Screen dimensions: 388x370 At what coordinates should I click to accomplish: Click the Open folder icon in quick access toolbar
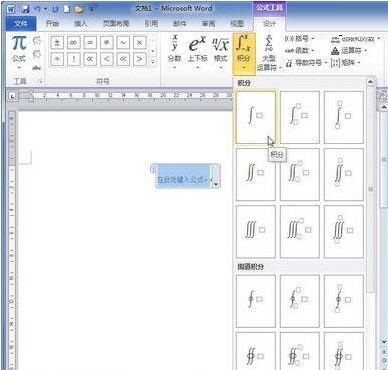click(79, 9)
